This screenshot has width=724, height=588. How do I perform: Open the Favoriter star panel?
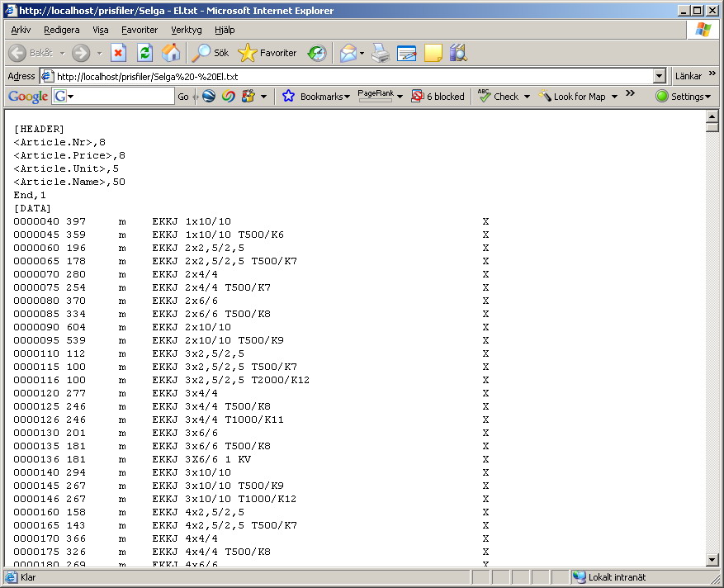point(267,53)
